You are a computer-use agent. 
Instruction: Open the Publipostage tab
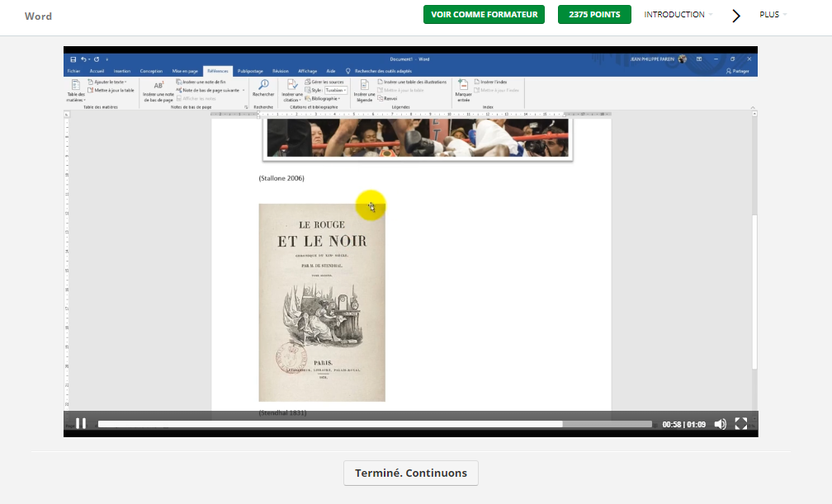[x=250, y=71]
